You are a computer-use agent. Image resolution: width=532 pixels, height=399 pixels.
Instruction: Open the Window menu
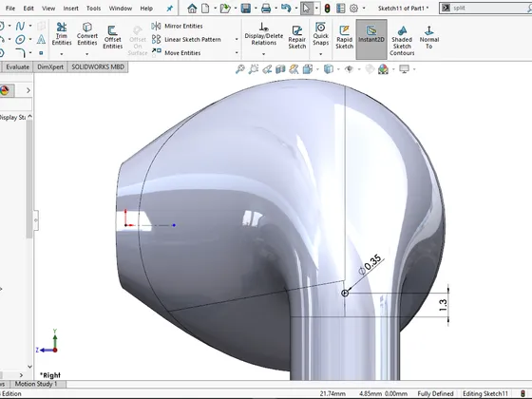point(121,9)
